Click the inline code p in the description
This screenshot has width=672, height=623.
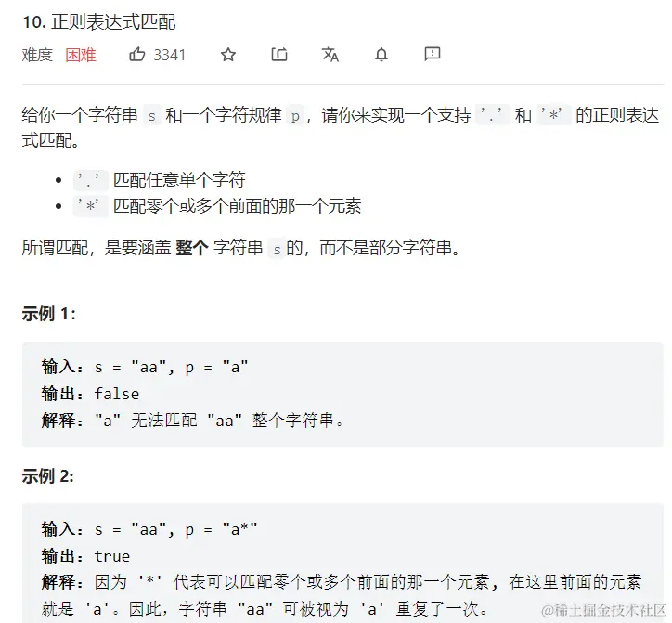point(295,115)
